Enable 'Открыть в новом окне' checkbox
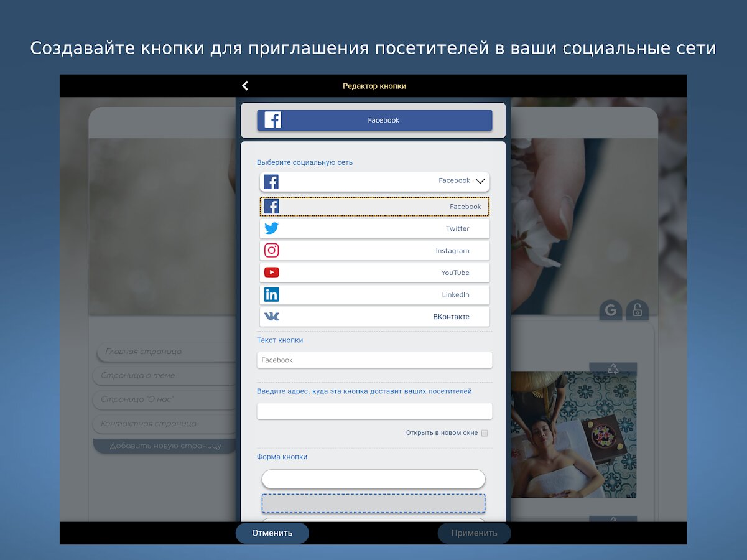Viewport: 747px width, 560px height. tap(485, 433)
